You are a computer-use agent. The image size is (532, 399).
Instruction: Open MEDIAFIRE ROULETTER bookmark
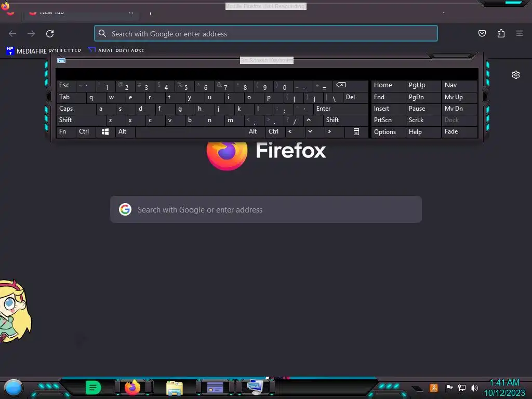coord(44,51)
